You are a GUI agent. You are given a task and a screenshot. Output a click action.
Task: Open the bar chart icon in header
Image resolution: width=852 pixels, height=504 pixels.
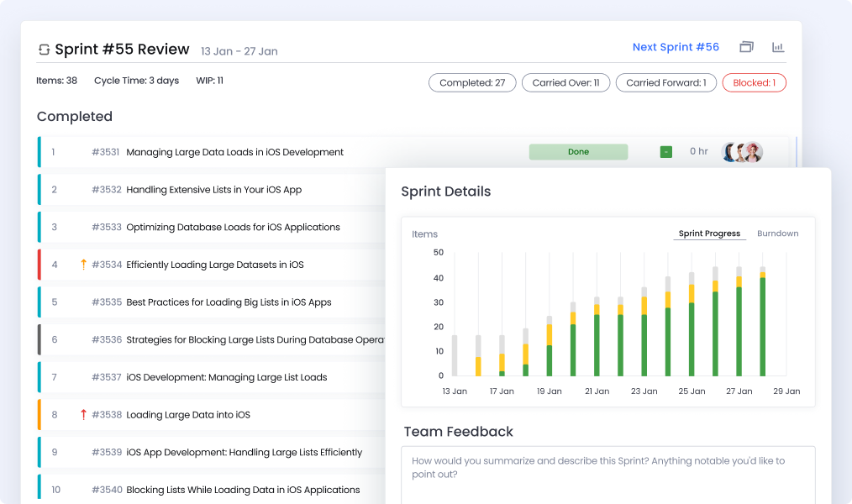pyautogui.click(x=778, y=47)
